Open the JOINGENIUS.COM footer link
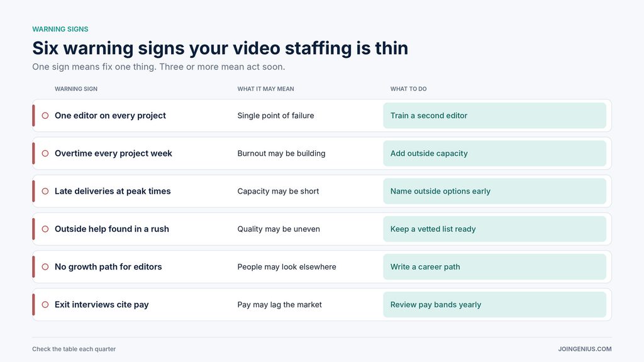The image size is (644, 362). [584, 349]
